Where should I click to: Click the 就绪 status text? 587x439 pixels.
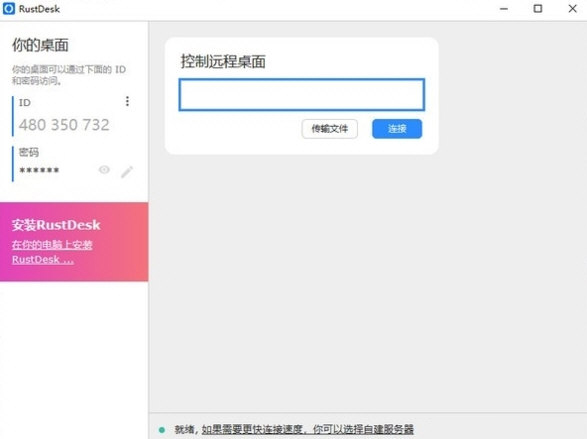click(x=184, y=429)
